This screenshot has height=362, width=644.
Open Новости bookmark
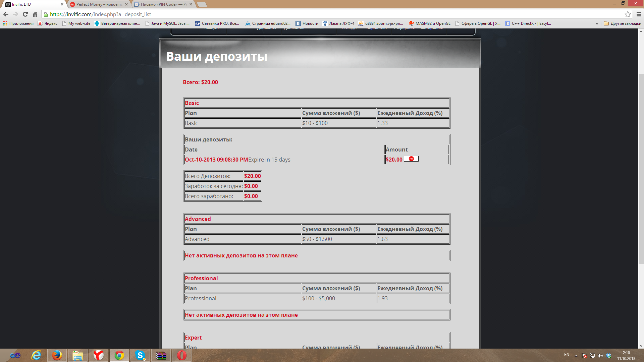coord(307,23)
